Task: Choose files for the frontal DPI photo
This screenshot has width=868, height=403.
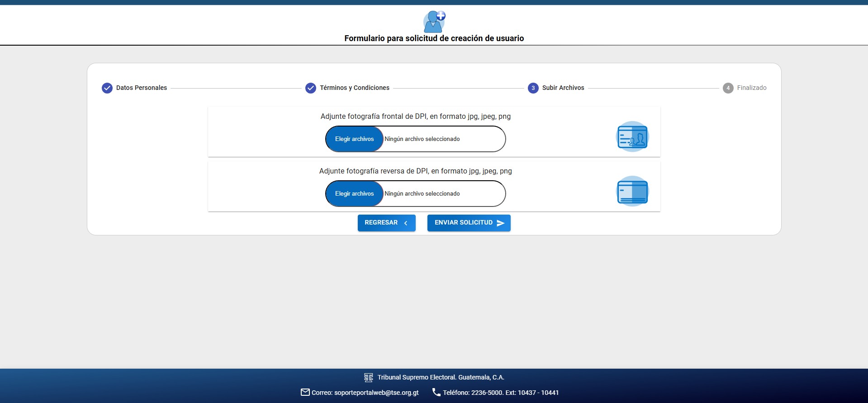Action: click(355, 139)
